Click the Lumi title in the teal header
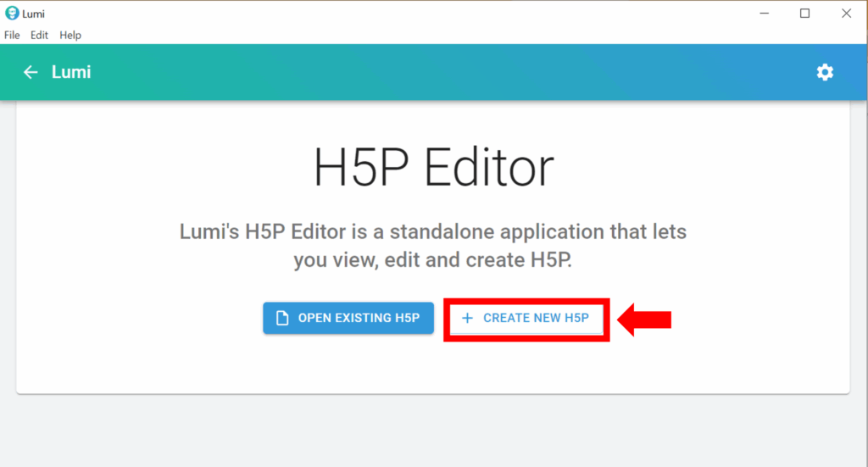This screenshot has height=467, width=868. [71, 72]
